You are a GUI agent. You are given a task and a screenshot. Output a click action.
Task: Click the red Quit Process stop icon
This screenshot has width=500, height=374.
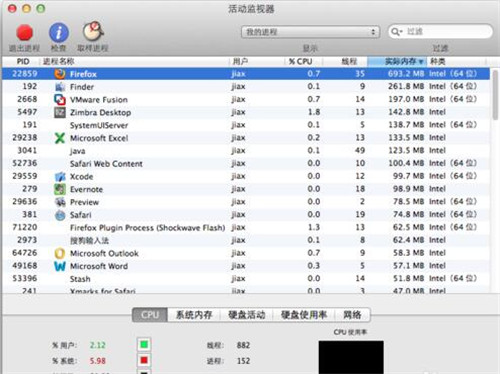click(24, 33)
